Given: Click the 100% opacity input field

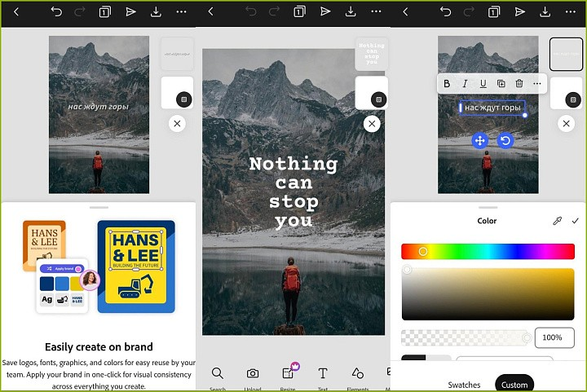Looking at the screenshot, I should pyautogui.click(x=554, y=337).
